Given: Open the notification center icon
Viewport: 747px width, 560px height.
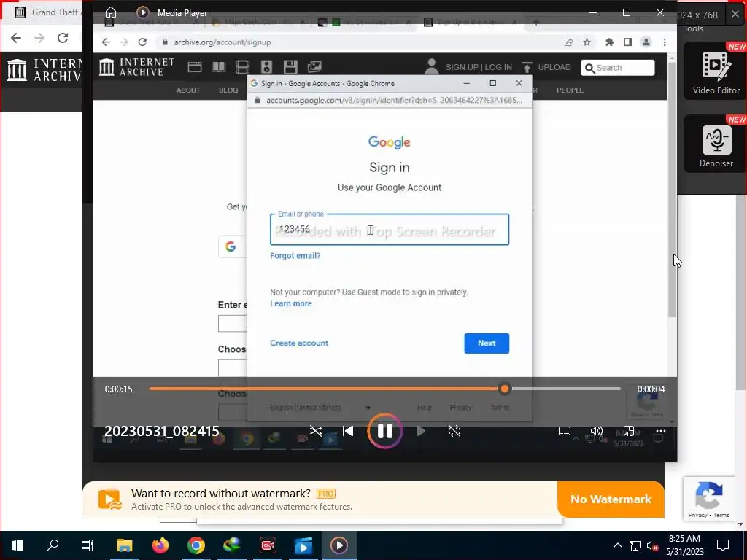Looking at the screenshot, I should 723,545.
